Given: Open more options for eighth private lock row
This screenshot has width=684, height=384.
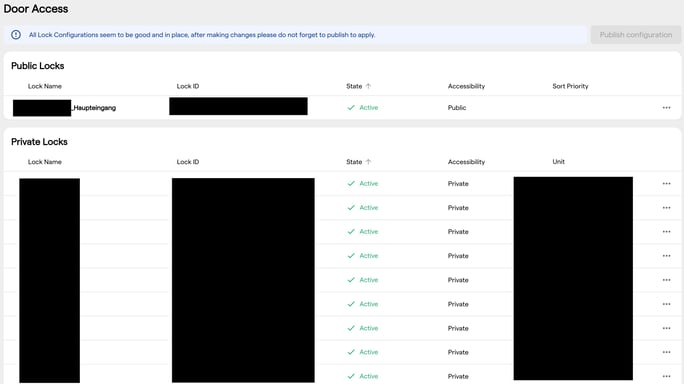Looking at the screenshot, I should point(666,352).
